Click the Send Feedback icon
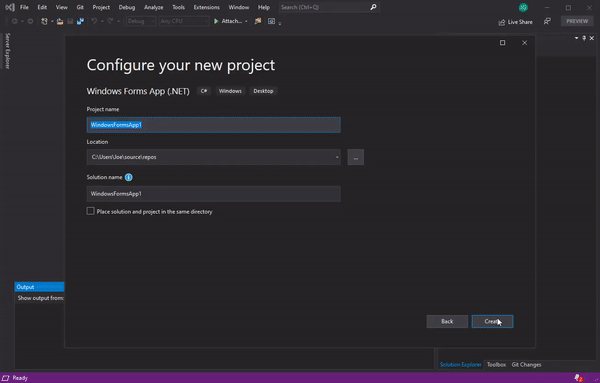This screenshot has width=600, height=383. pyautogui.click(x=547, y=21)
